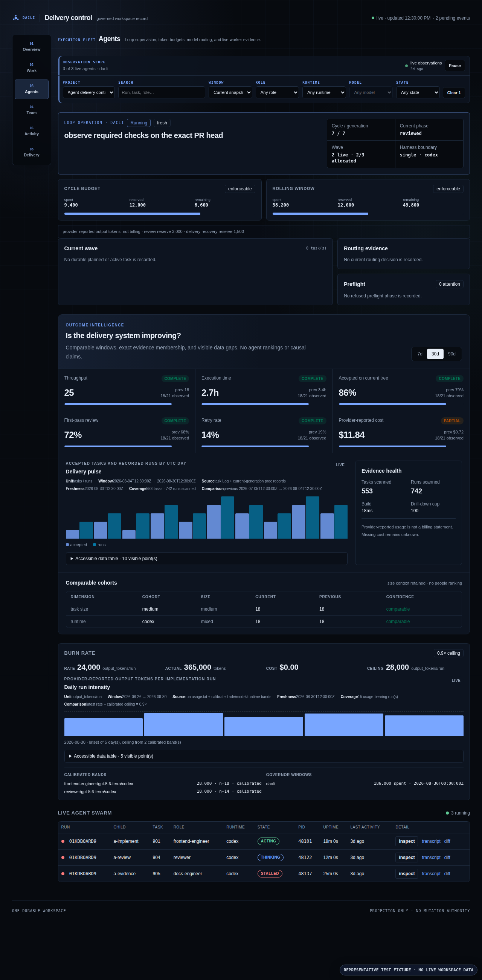Expand the 5 visible points data table

pyautogui.click(x=264, y=756)
